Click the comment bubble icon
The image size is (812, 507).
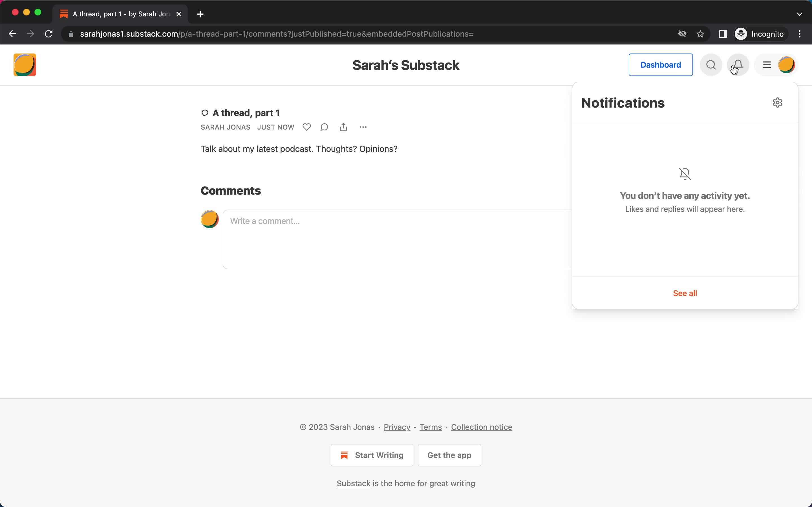point(325,126)
